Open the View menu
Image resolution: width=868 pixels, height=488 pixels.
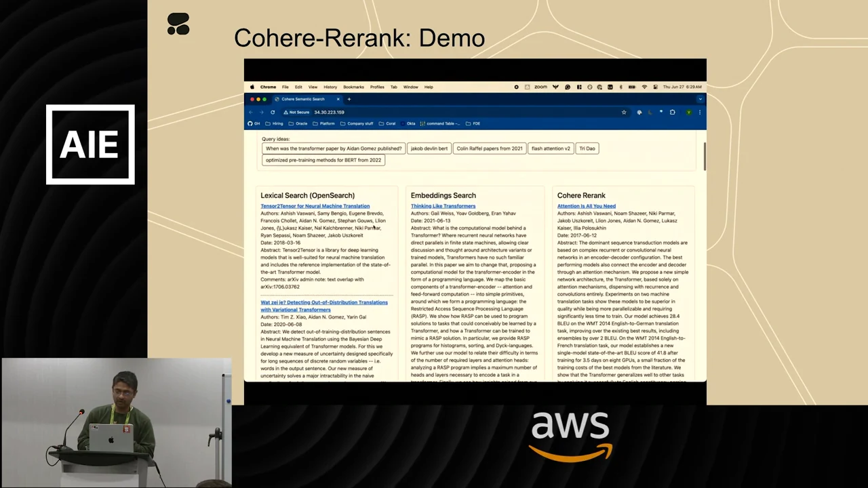pos(313,87)
